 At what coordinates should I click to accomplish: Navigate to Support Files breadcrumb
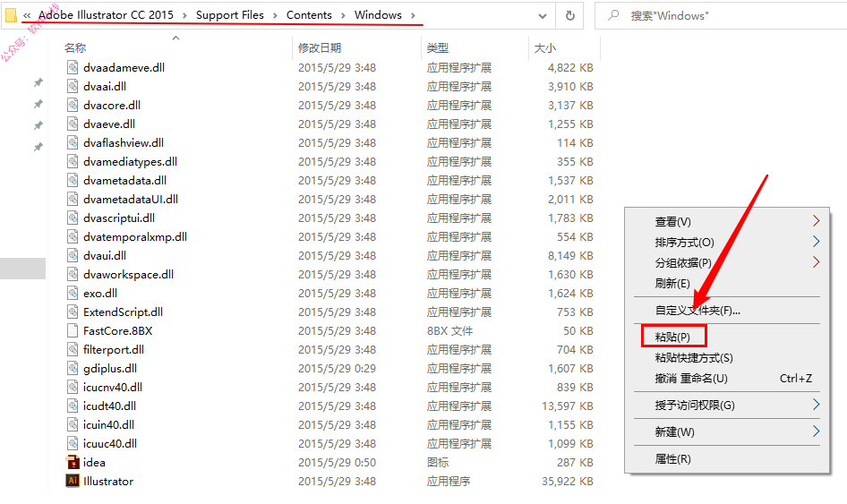[x=229, y=15]
